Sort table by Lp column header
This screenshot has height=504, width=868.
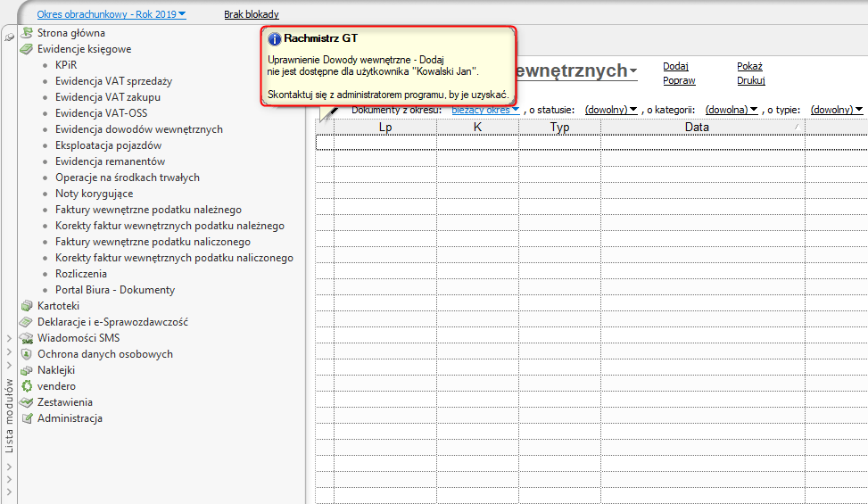coord(385,127)
